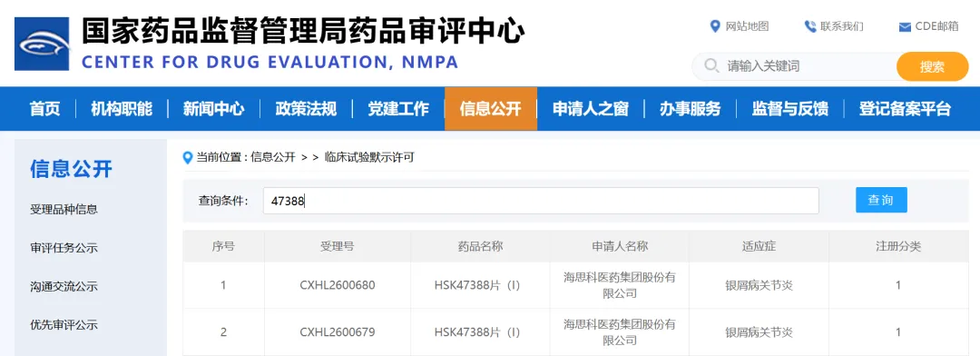Click acceptance number CXHL2600679
The height and width of the screenshot is (356, 980).
tap(338, 332)
